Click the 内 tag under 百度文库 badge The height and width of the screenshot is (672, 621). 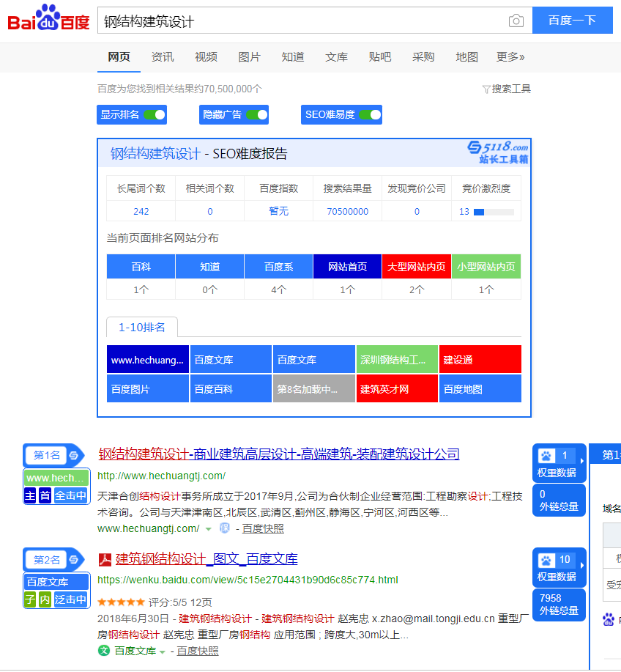pos(45,599)
